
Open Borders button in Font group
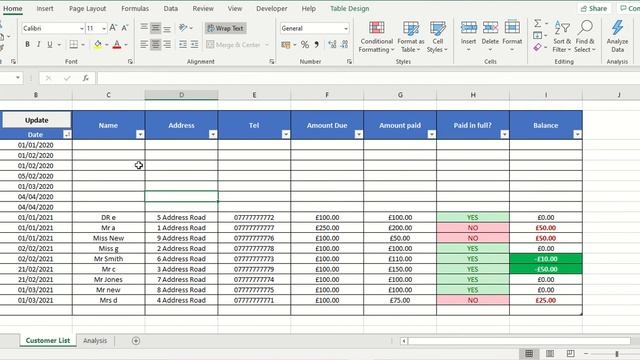(x=73, y=44)
